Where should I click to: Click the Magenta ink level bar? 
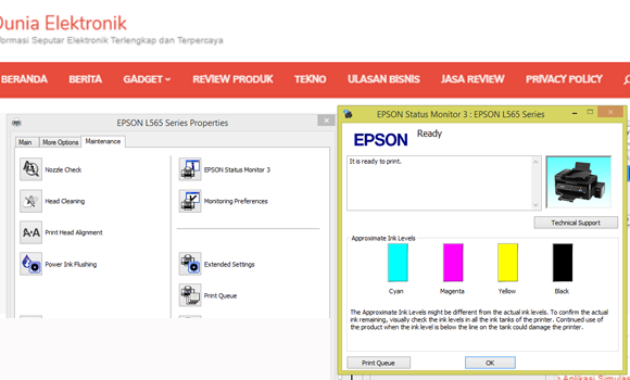click(x=453, y=262)
